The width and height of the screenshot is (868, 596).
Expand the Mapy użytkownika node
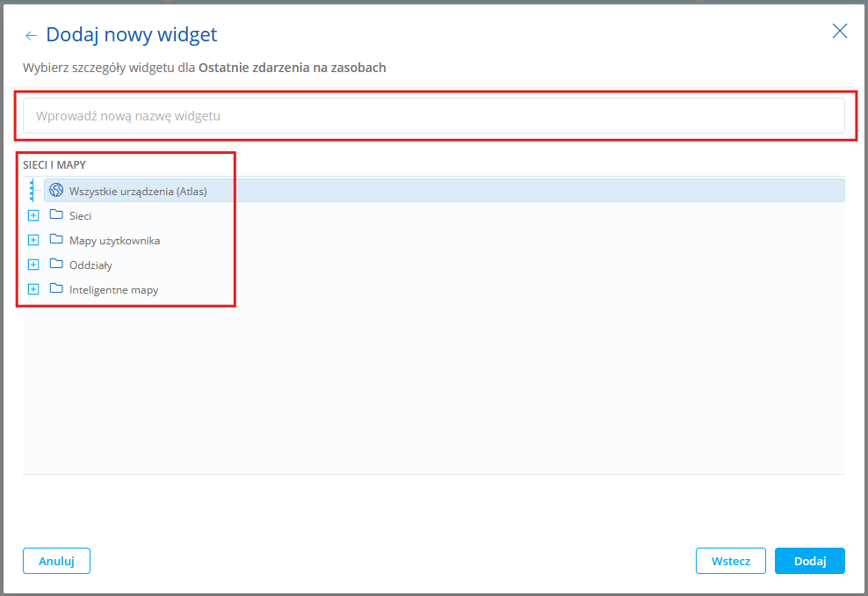pos(33,240)
